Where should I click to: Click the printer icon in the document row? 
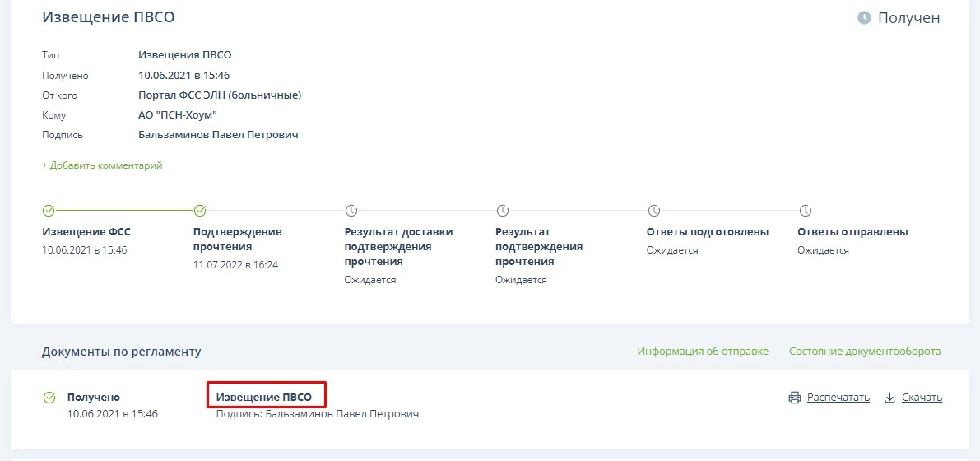(x=794, y=398)
